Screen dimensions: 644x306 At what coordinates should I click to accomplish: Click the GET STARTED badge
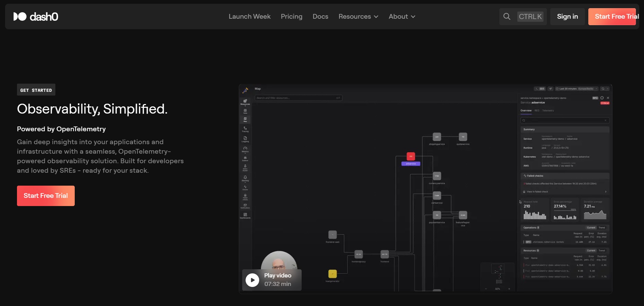[36, 90]
